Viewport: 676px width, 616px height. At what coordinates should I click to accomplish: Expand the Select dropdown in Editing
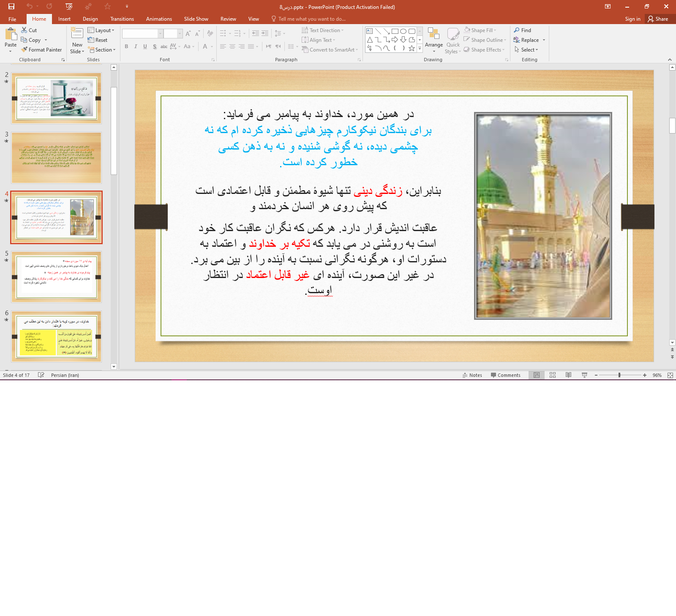click(526, 50)
